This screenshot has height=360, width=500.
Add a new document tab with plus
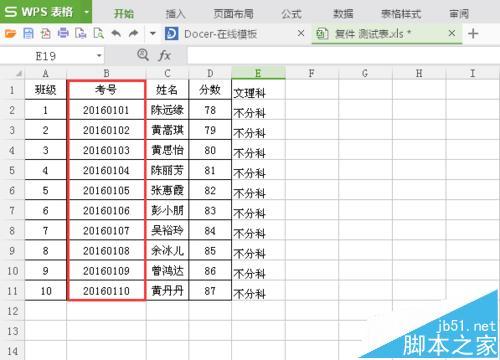coord(473,34)
